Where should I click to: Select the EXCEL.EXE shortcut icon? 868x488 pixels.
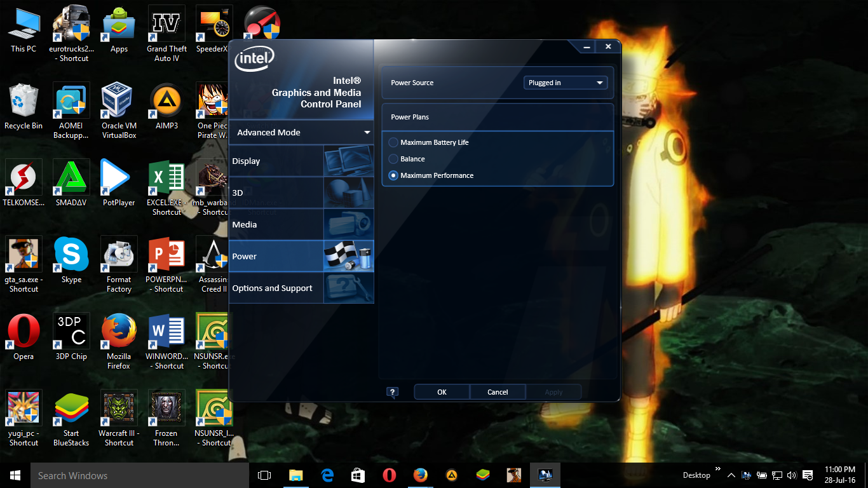(166, 187)
